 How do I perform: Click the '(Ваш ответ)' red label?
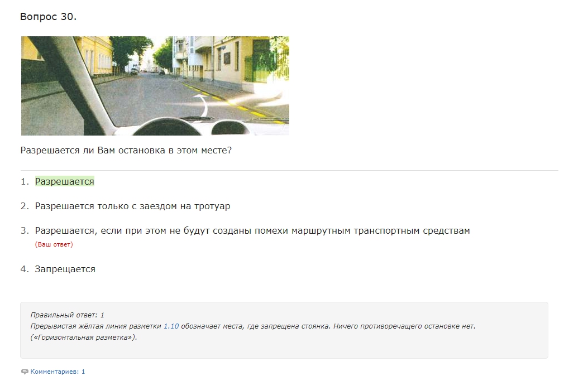pyautogui.click(x=54, y=244)
